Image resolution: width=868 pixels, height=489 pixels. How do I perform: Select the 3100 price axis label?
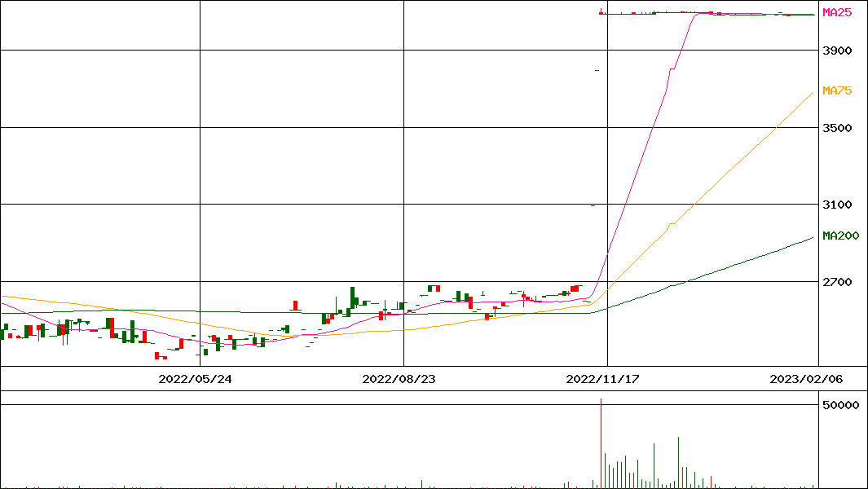[837, 205]
